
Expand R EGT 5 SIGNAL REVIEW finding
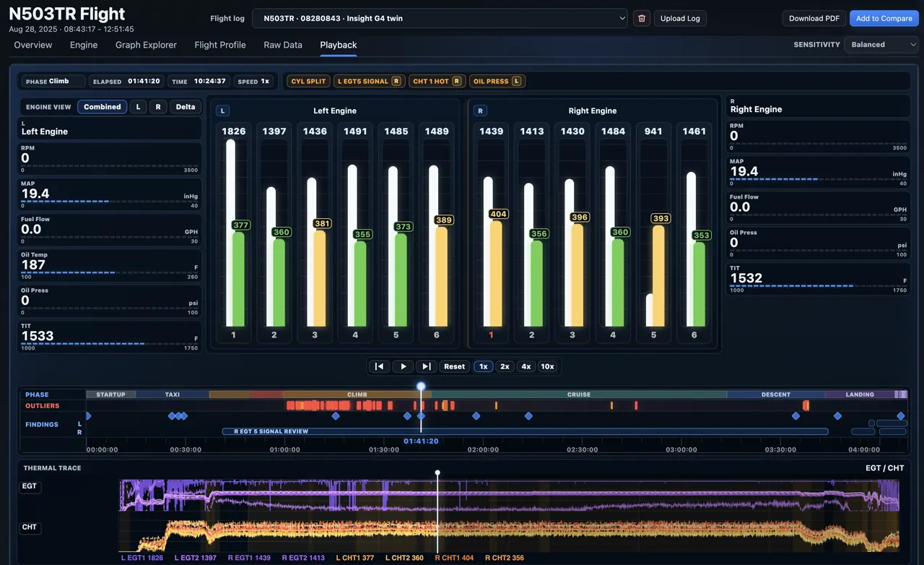[526, 431]
